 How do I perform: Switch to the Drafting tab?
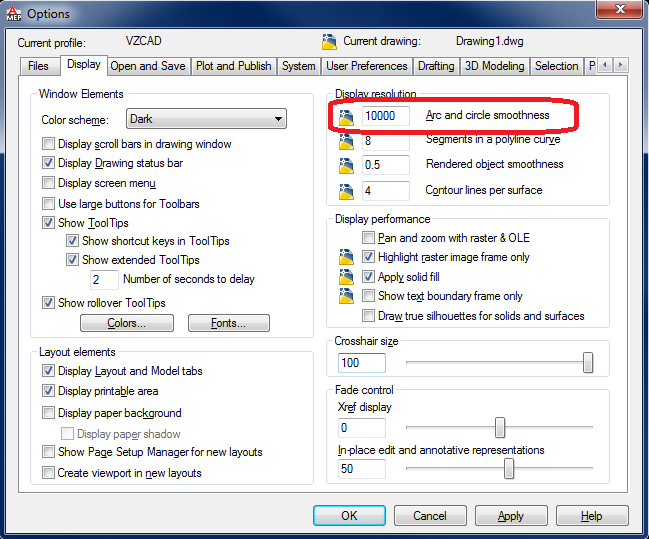tap(436, 66)
